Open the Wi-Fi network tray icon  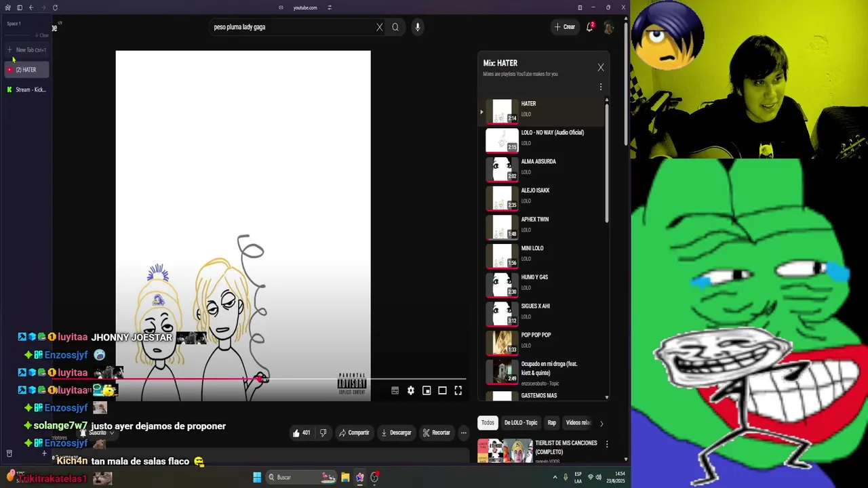589,477
